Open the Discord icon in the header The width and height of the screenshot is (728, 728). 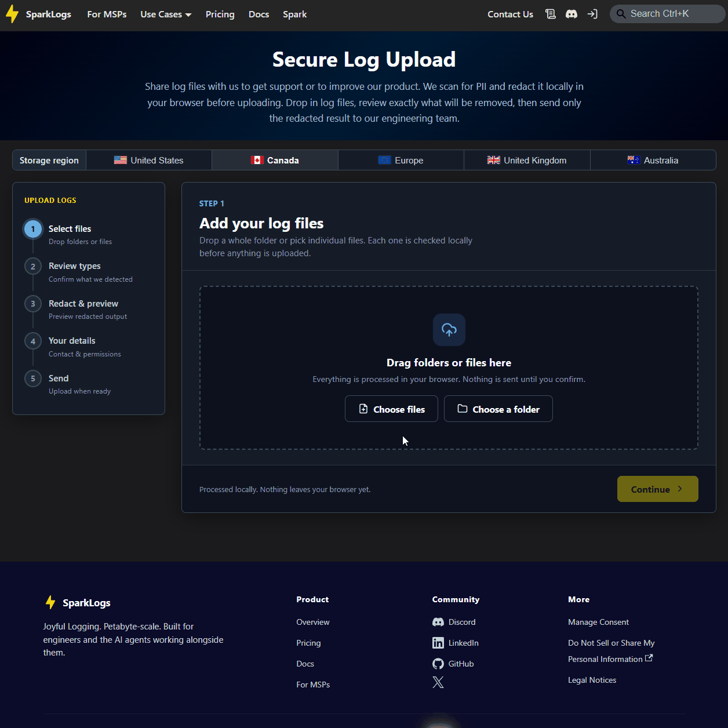click(572, 14)
